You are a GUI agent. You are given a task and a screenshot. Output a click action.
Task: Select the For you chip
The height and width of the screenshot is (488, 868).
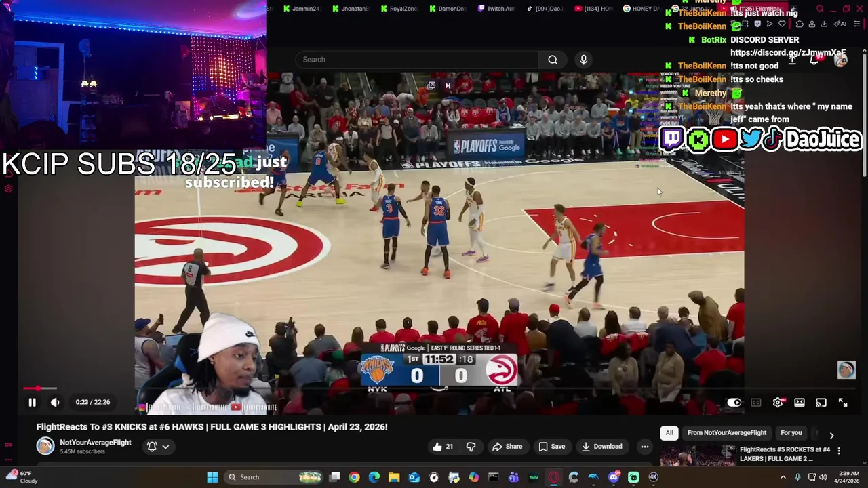(x=791, y=433)
